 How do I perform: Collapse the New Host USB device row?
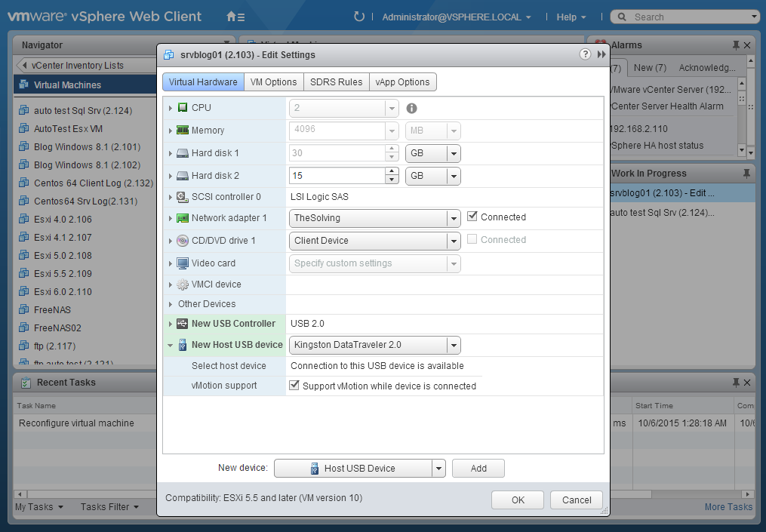point(170,345)
